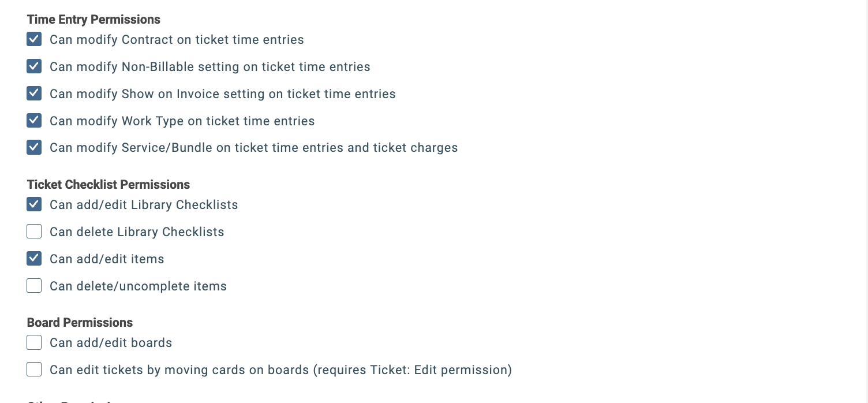Click the 'Can modify Work Type' label text
The height and width of the screenshot is (403, 868).
tap(182, 121)
